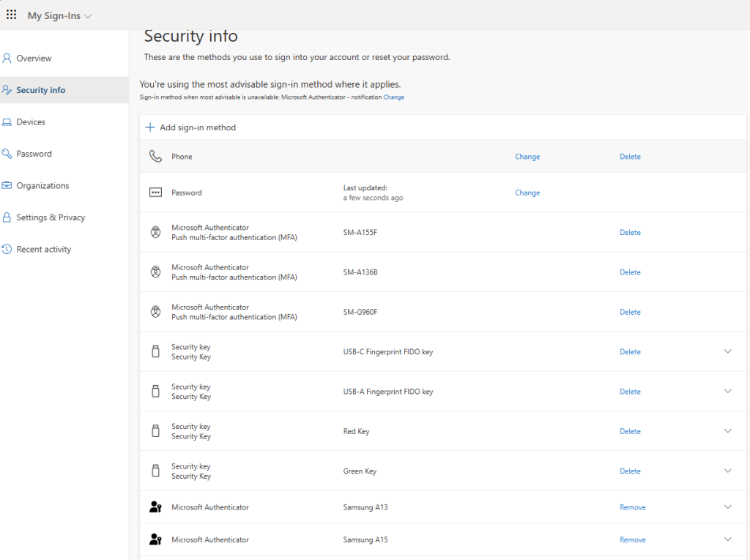Change the Password
The image size is (750, 560).
click(x=527, y=193)
